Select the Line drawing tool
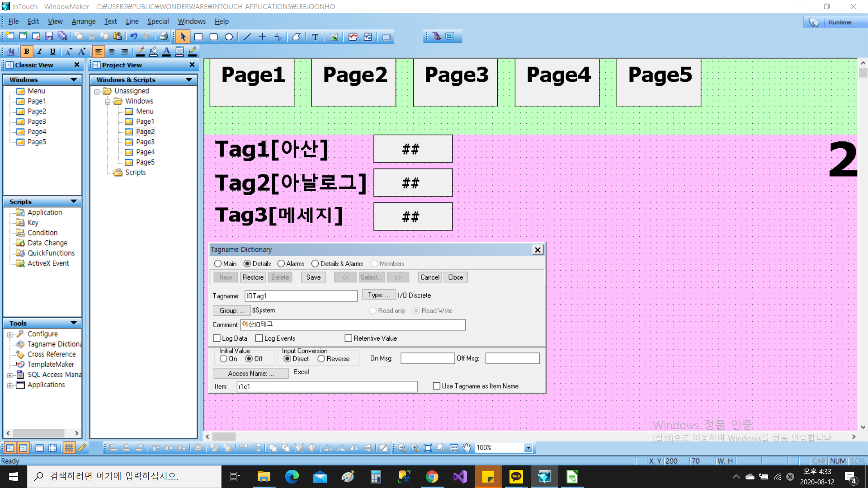This screenshot has height=488, width=868. 247,37
